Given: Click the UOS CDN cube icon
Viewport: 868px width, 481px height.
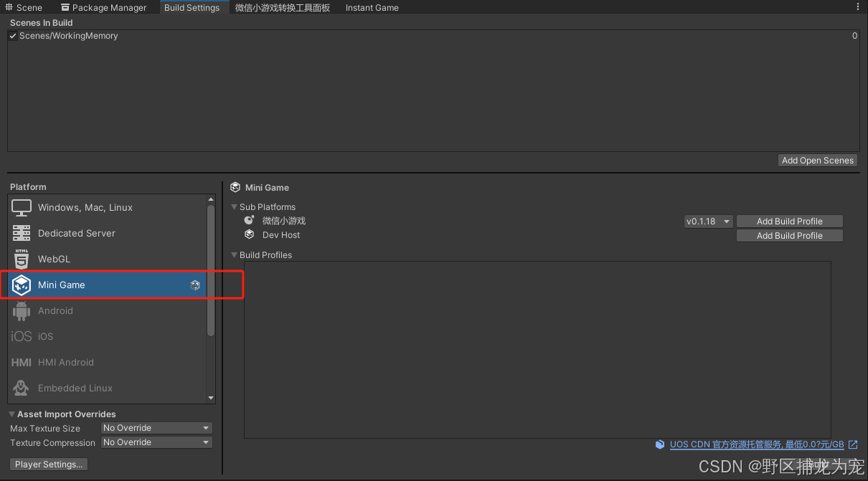Looking at the screenshot, I should 660,444.
